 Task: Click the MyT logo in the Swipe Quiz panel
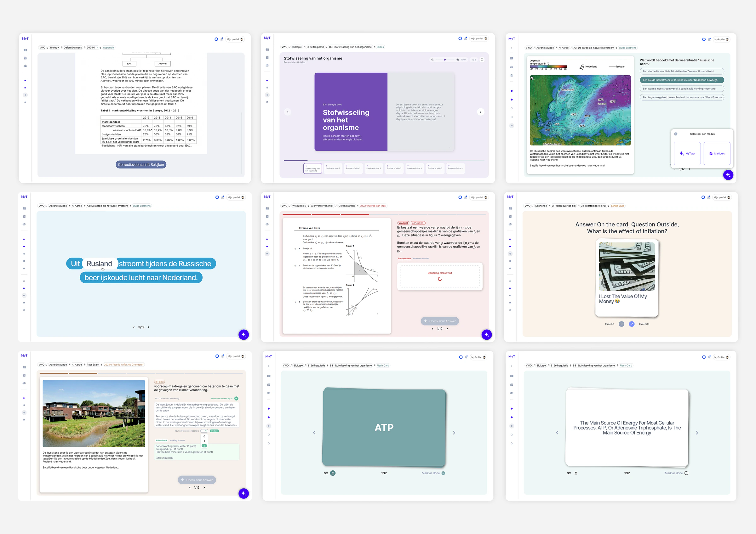point(510,197)
